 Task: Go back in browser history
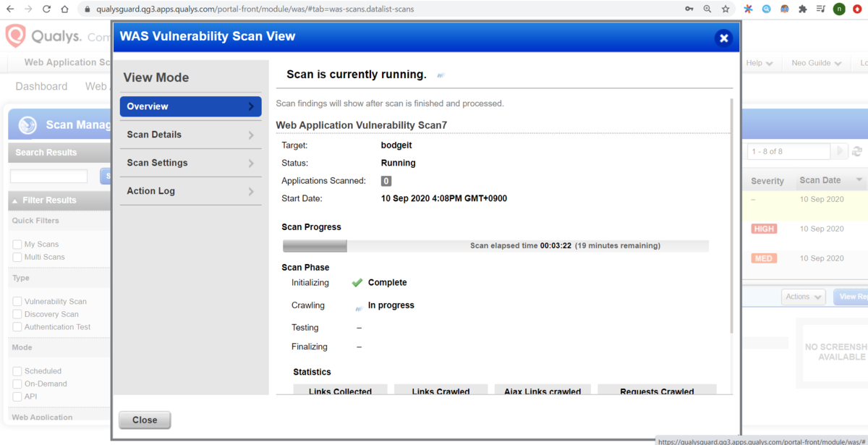10,9
